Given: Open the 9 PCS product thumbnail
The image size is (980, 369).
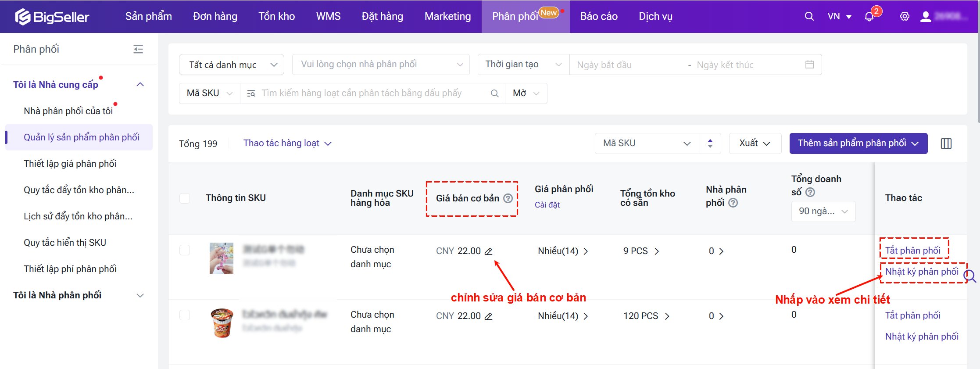Looking at the screenshot, I should [x=222, y=258].
